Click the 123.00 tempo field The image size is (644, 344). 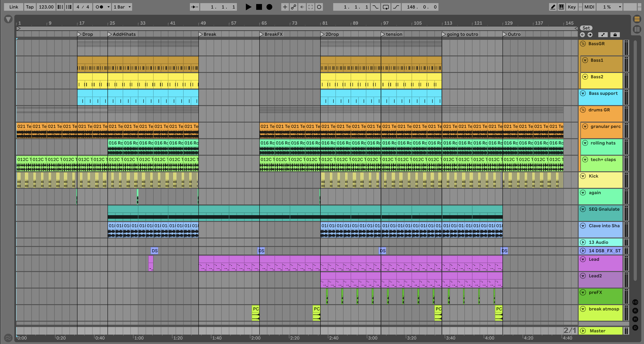click(x=46, y=7)
